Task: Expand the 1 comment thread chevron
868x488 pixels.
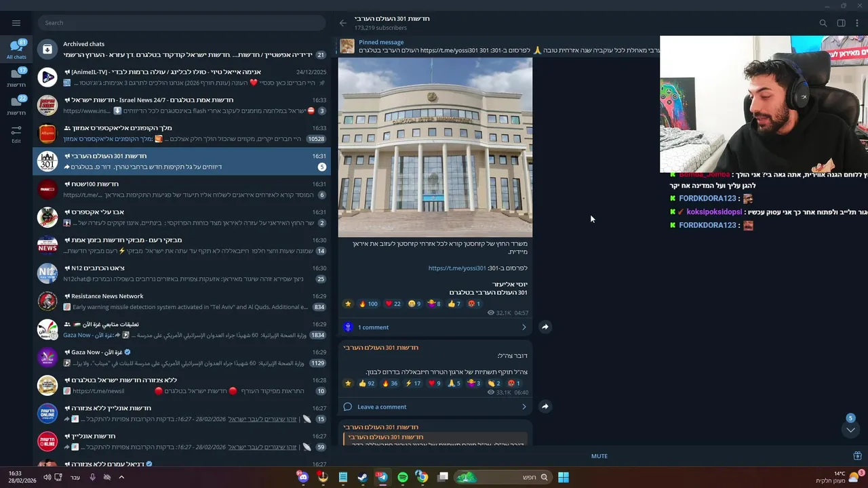Action: click(524, 327)
